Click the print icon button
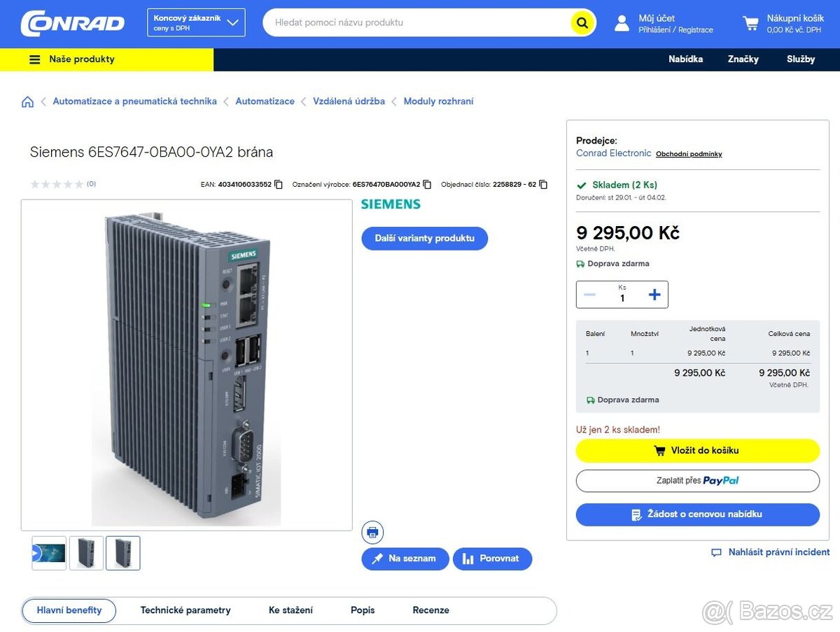The width and height of the screenshot is (840, 632). [372, 533]
